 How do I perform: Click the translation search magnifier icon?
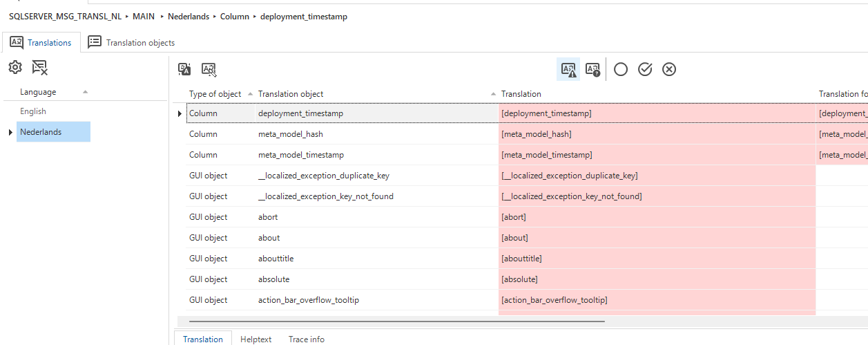coord(209,68)
